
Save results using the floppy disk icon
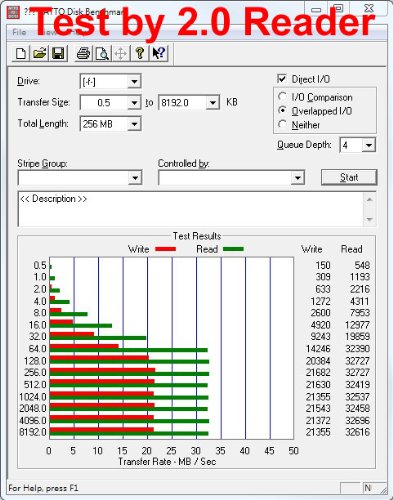point(58,53)
